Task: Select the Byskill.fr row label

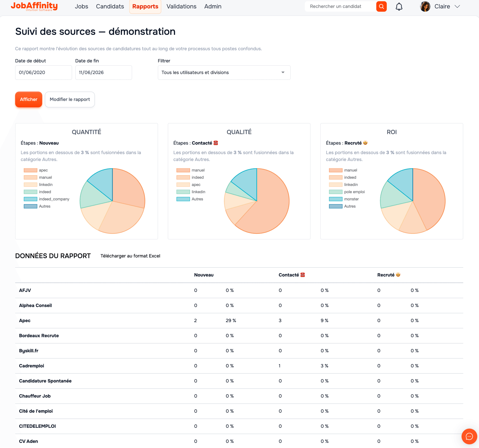Action: [x=29, y=351]
